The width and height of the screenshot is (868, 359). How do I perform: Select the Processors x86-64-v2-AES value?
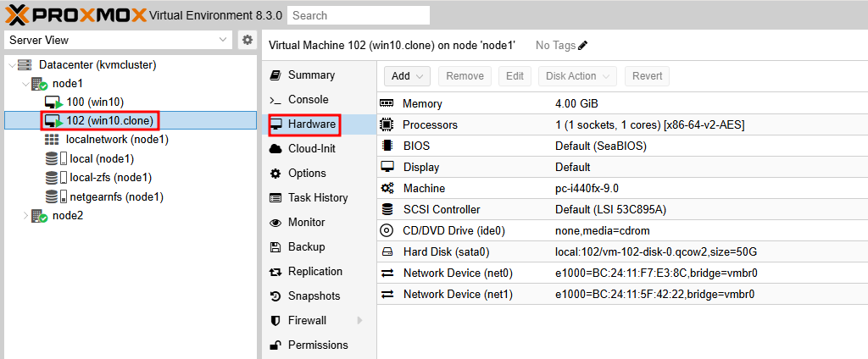tap(650, 125)
